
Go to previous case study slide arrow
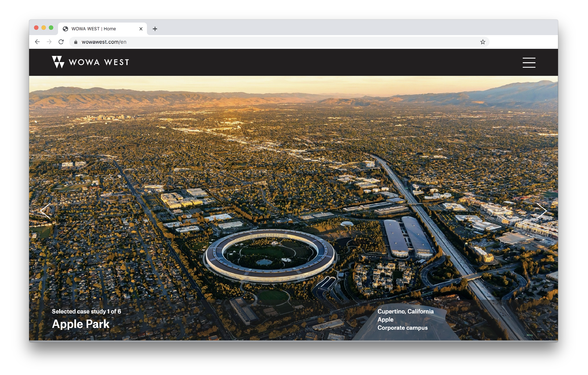coord(46,211)
